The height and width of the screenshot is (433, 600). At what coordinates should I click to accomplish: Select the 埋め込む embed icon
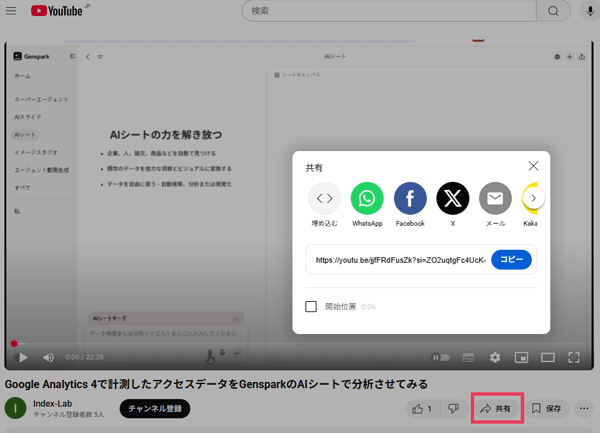[324, 198]
